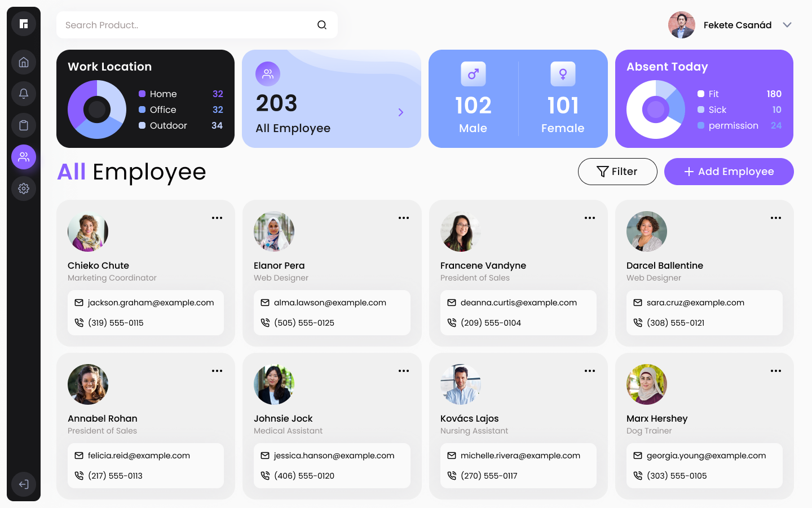
Task: Click the arrow on the All Employee card
Action: coord(401,112)
